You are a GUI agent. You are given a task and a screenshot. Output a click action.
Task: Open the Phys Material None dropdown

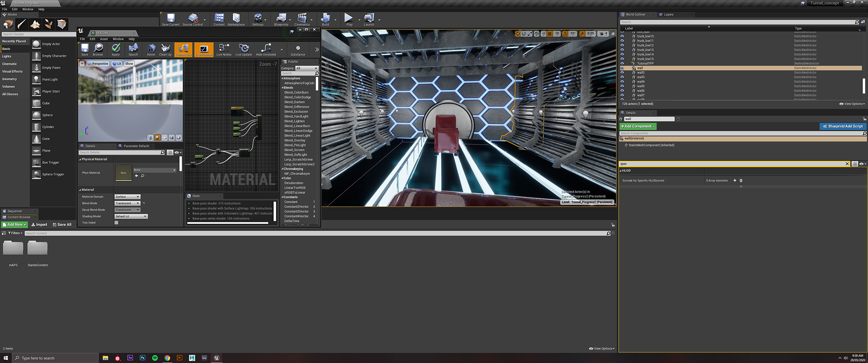155,170
